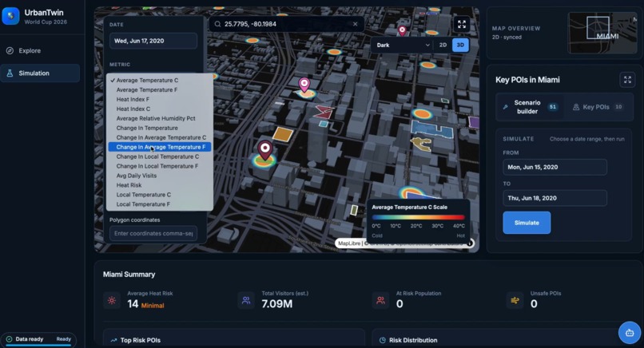Select Change In Average Temperature F
Viewport: 644px width, 348px height.
pos(159,147)
